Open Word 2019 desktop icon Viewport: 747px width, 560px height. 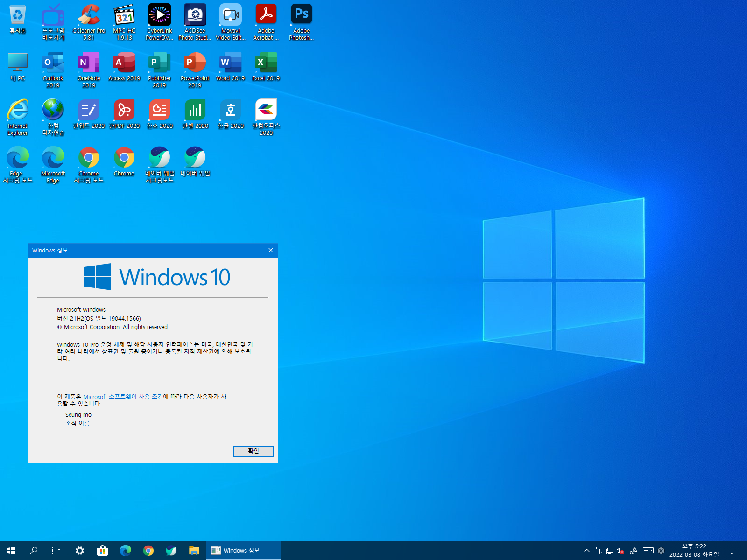click(x=231, y=67)
